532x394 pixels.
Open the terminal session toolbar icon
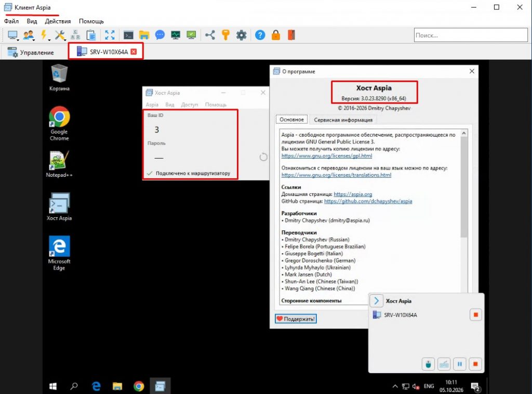coord(128,35)
